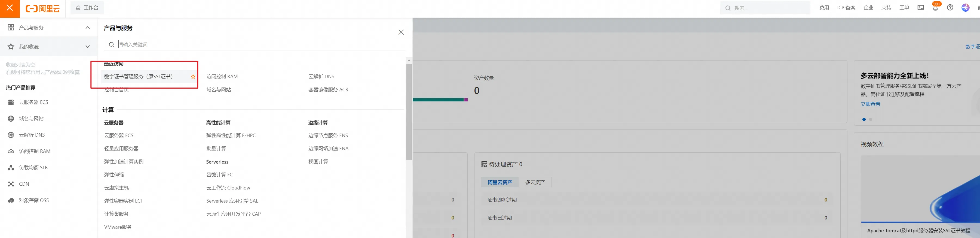Open 函数计算 FC
980x238 pixels.
pos(219,174)
